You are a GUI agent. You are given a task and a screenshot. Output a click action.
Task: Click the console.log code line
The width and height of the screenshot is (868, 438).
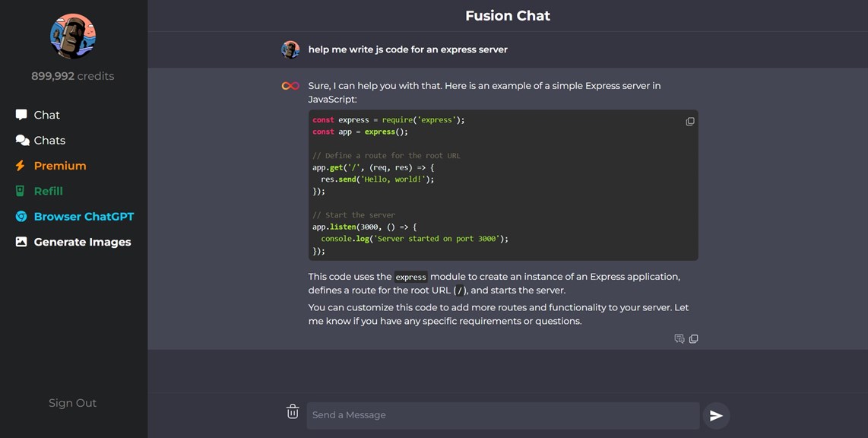[x=415, y=239]
